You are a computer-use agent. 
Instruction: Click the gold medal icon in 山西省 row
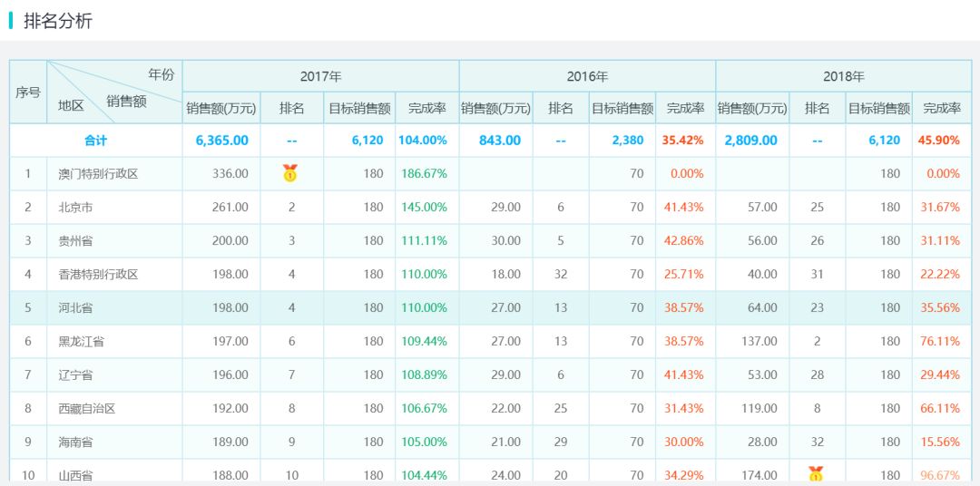pyautogui.click(x=817, y=473)
